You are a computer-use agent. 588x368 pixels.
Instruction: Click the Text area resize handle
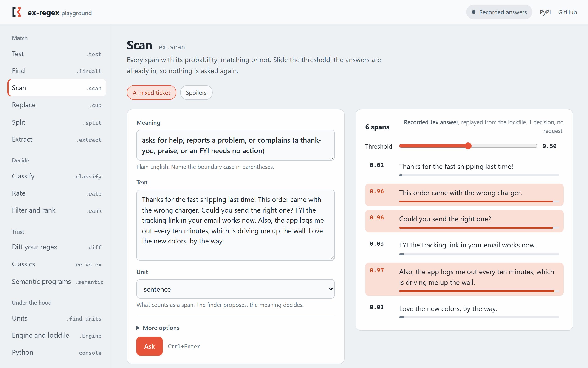(x=332, y=258)
